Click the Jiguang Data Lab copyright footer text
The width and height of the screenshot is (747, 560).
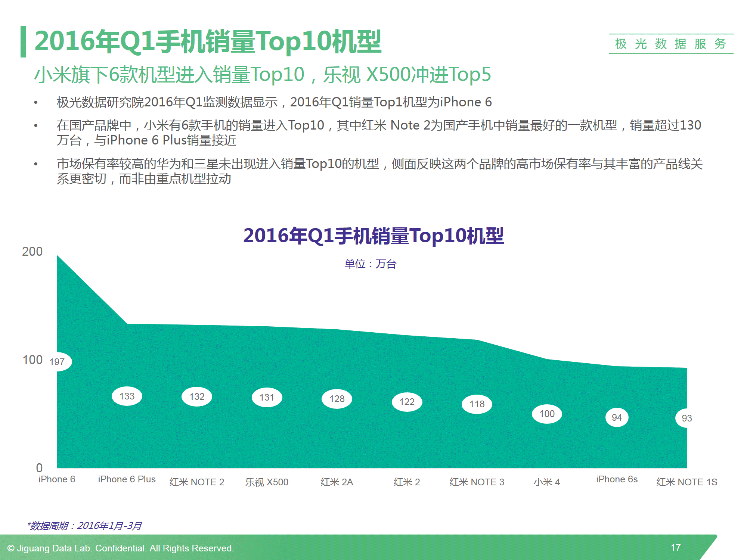[x=120, y=548]
